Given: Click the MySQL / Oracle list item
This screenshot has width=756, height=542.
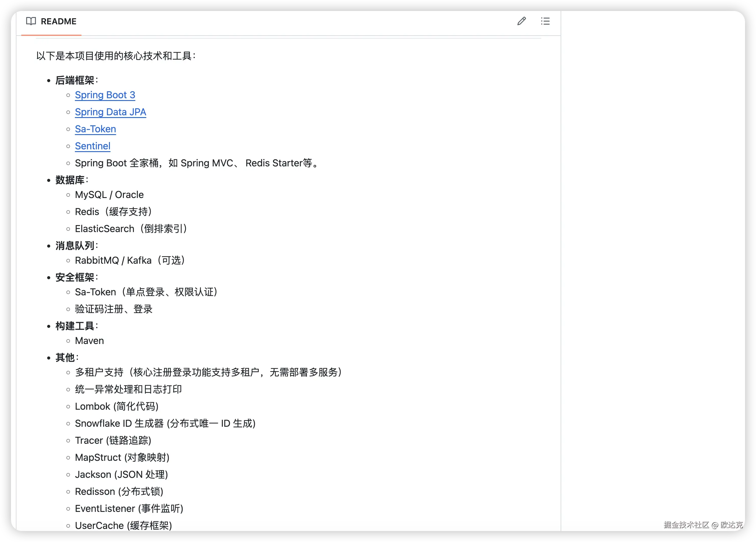Looking at the screenshot, I should [109, 195].
